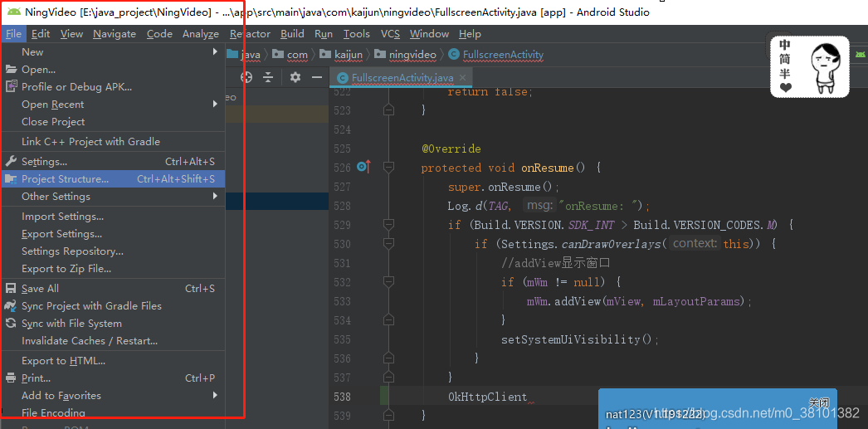
Task: Expand the New submenu
Action: [113, 52]
